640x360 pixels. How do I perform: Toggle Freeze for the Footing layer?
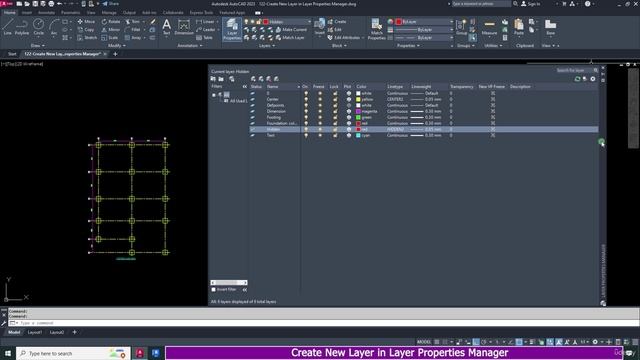pyautogui.click(x=320, y=117)
